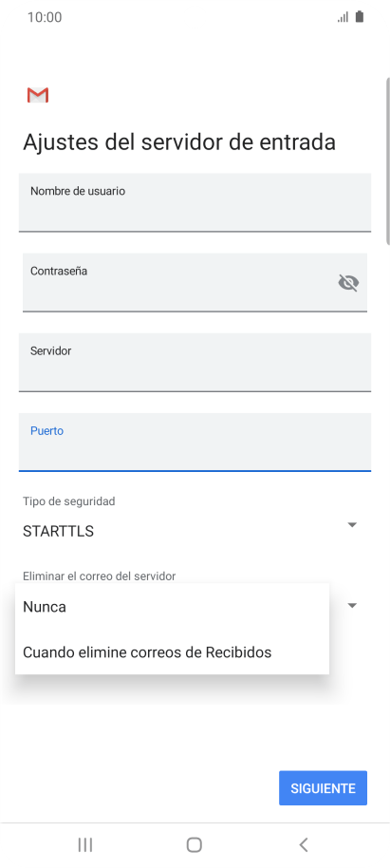The width and height of the screenshot is (390, 868).
Task: Tap the Gmail logo icon
Action: (x=38, y=95)
